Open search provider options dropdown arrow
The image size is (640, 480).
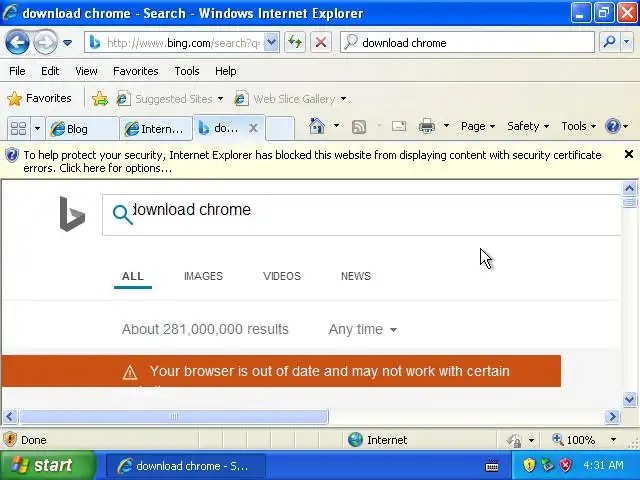tap(627, 42)
